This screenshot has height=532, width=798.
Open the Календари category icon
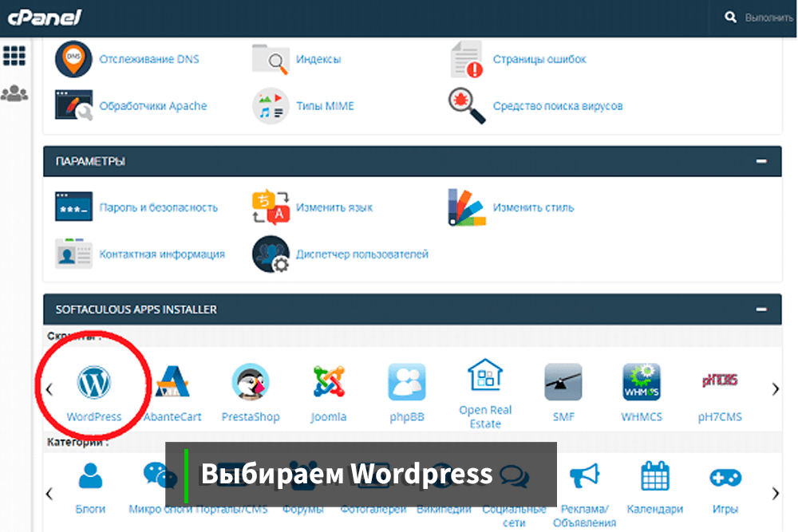[x=655, y=475]
